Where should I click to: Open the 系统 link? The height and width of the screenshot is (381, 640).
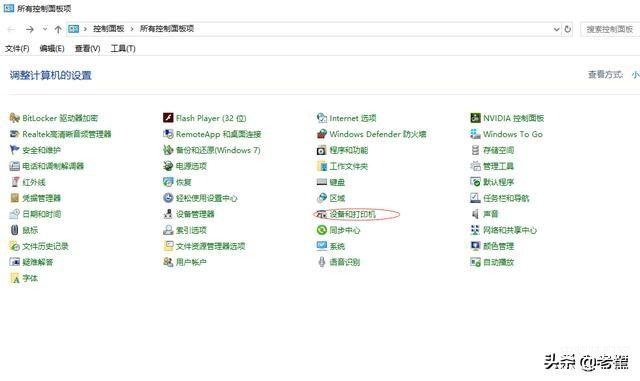pos(337,246)
